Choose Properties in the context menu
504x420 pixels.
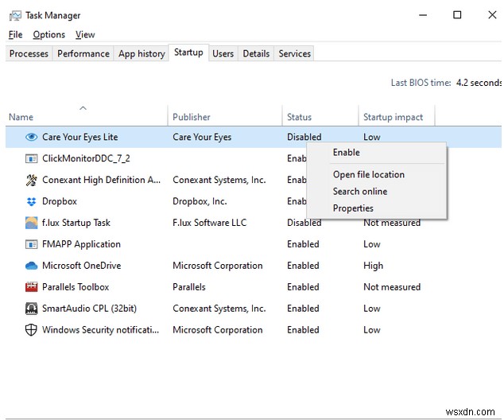click(377, 208)
